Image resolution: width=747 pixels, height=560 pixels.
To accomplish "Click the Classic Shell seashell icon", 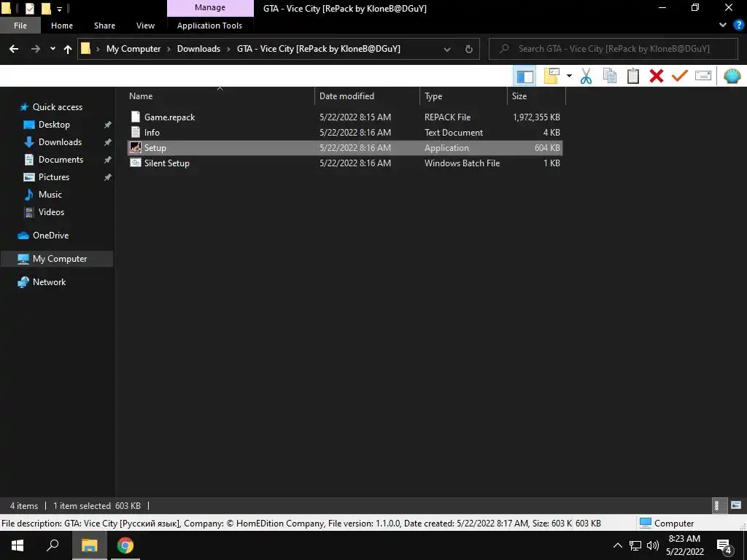I will pyautogui.click(x=732, y=76).
